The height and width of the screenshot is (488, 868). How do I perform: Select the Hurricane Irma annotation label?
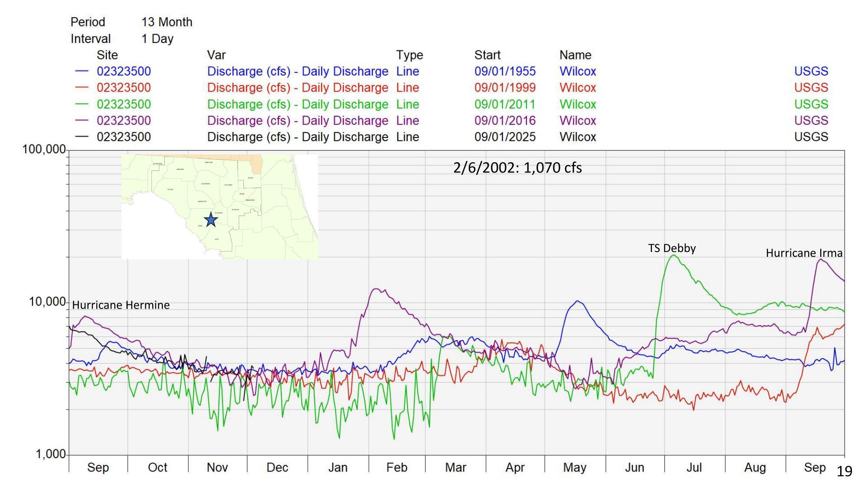[x=804, y=253]
